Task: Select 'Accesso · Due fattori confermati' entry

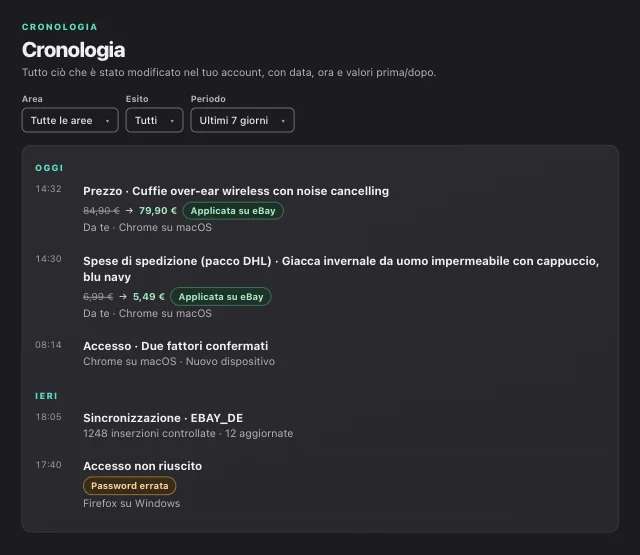Action: tap(176, 346)
